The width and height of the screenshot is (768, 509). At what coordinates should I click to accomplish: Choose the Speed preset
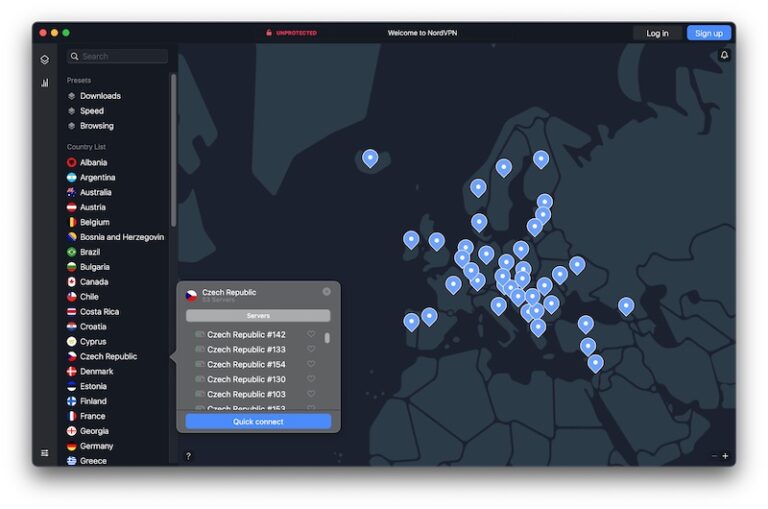pyautogui.click(x=92, y=111)
